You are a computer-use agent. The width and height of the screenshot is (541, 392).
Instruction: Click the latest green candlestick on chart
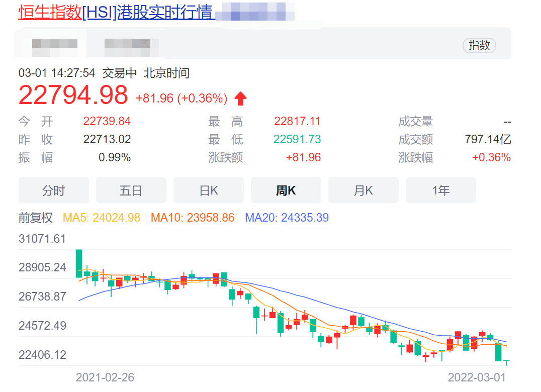[x=498, y=352]
